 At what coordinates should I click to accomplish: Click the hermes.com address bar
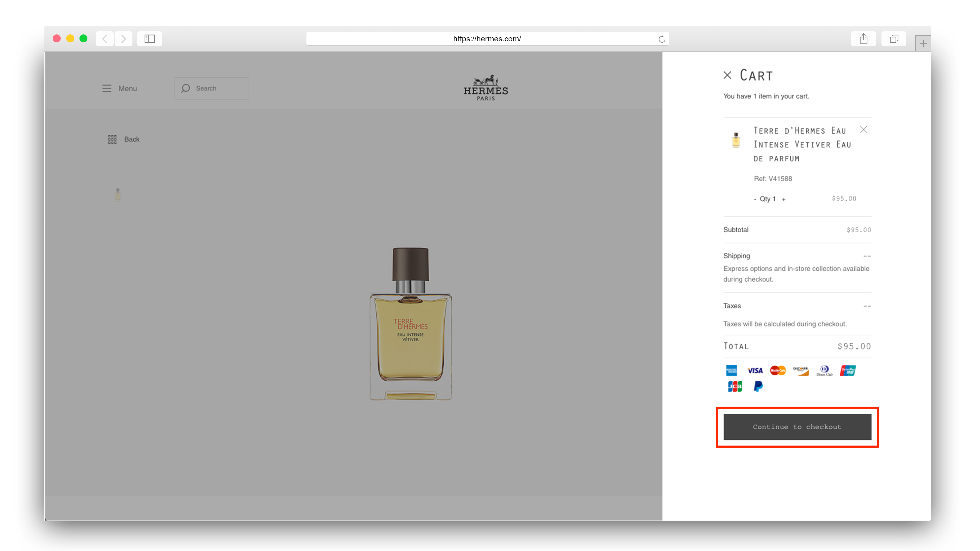click(487, 39)
